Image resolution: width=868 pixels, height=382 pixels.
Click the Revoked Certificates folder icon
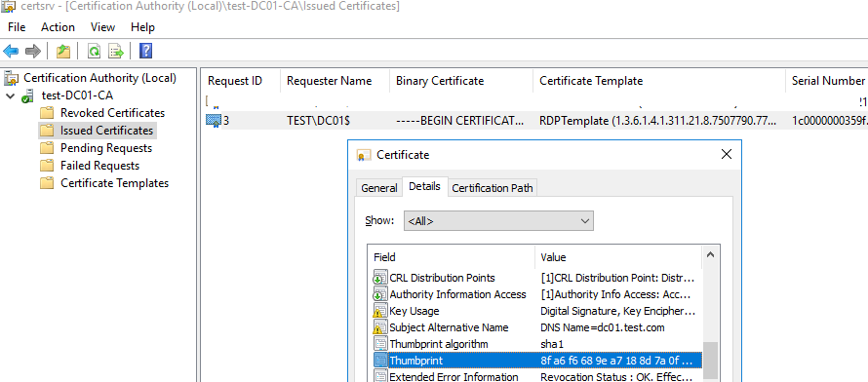47,113
